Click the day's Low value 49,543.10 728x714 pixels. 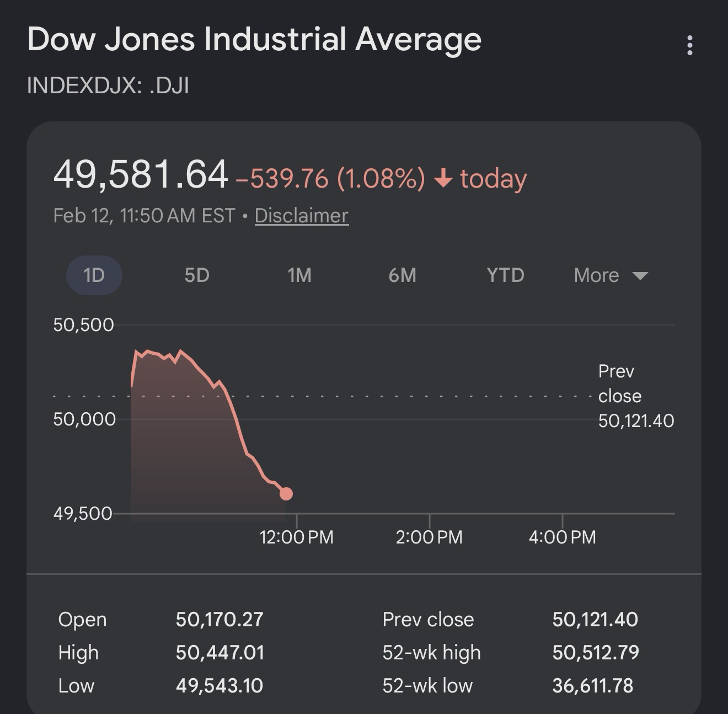(x=220, y=685)
